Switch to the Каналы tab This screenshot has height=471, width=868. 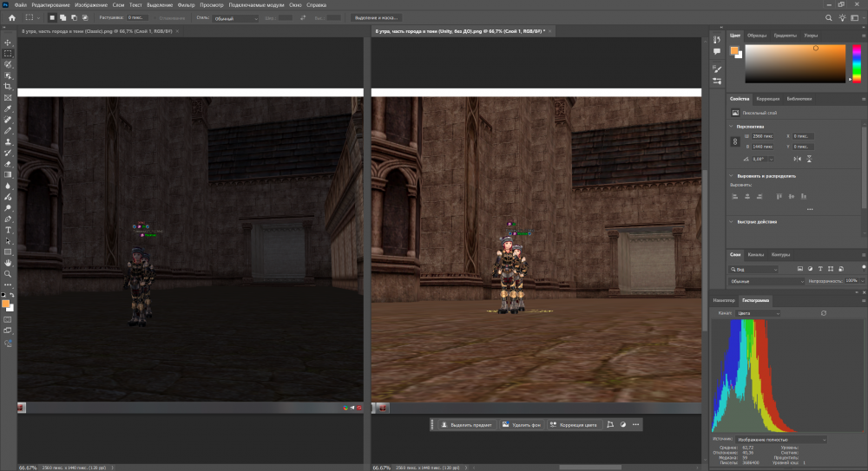[x=756, y=255]
